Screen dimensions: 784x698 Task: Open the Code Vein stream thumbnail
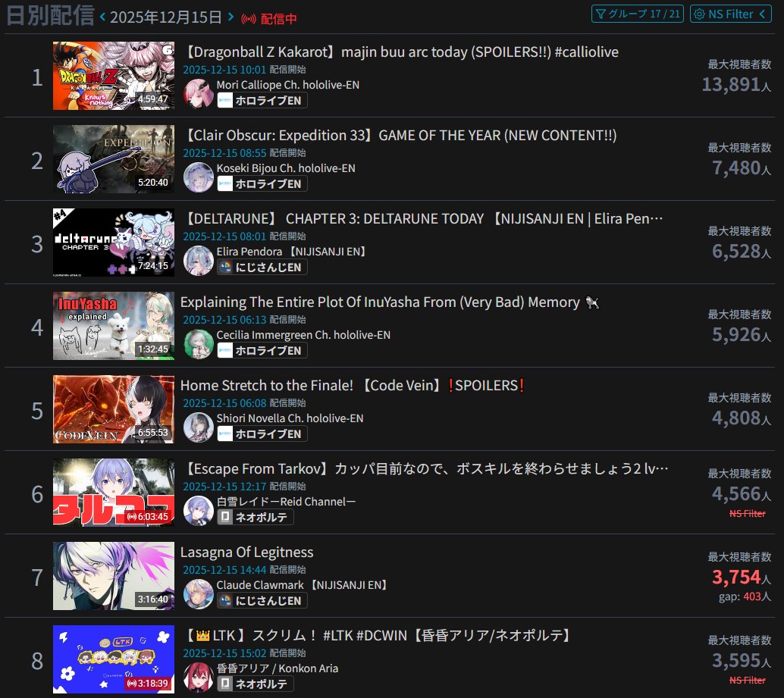pyautogui.click(x=114, y=409)
